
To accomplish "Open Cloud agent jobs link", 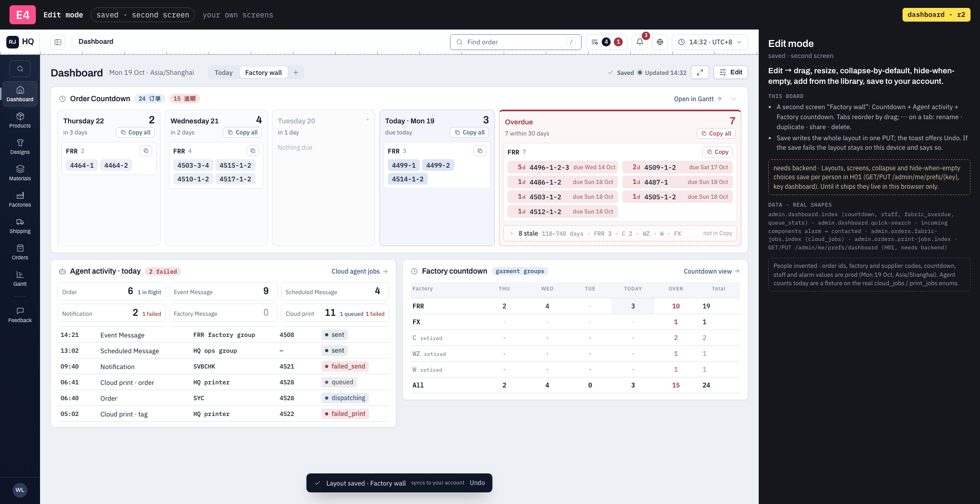I will click(359, 272).
